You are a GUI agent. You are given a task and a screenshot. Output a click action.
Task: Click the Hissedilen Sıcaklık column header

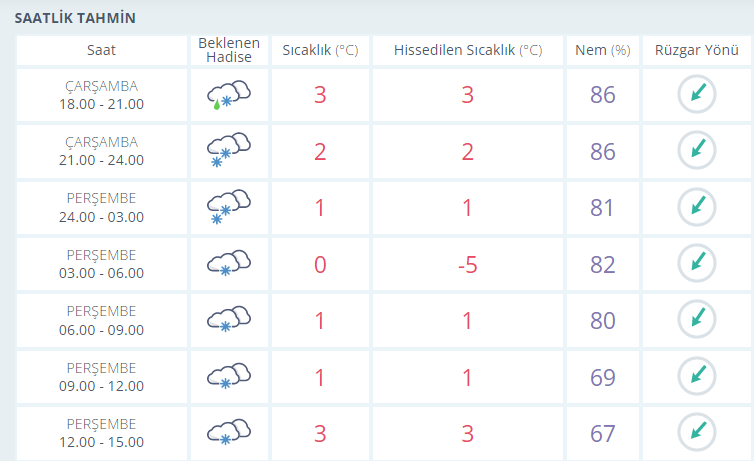pyautogui.click(x=467, y=50)
